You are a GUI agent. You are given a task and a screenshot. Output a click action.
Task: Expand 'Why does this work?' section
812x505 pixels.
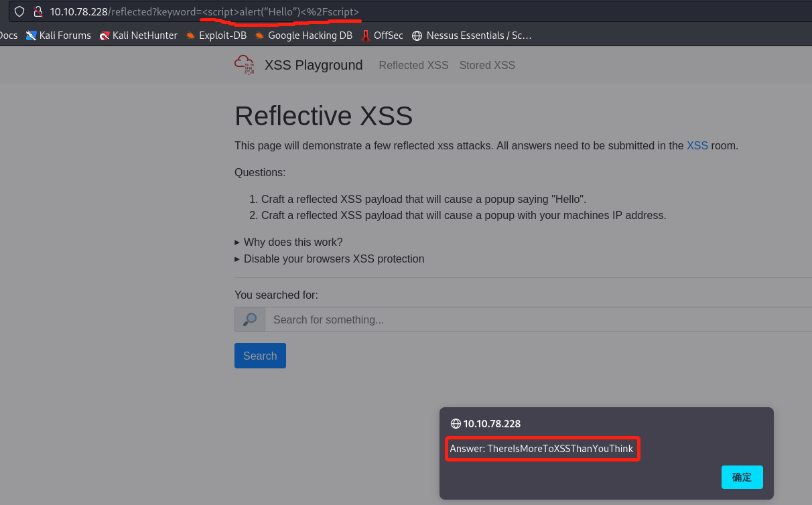click(x=293, y=242)
